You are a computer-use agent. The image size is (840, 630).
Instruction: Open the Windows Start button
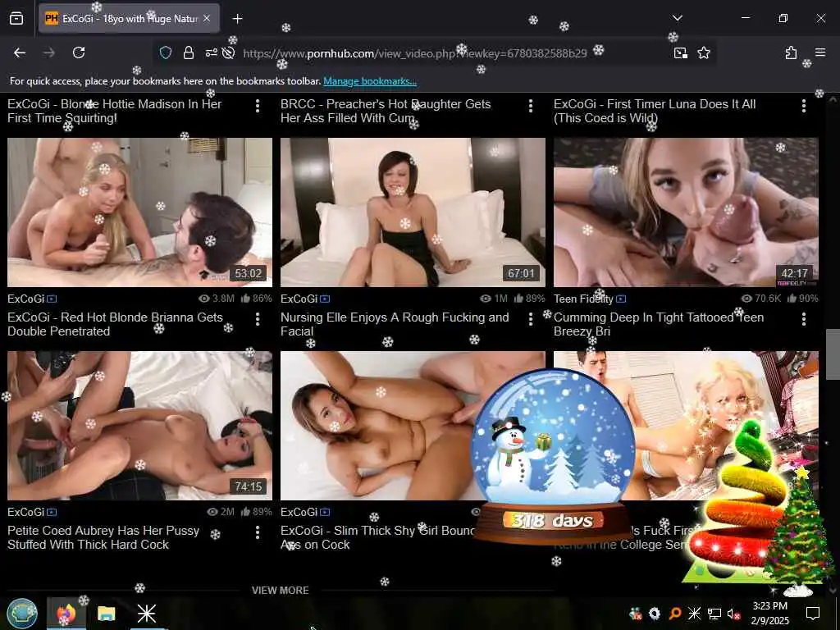[x=22, y=614]
